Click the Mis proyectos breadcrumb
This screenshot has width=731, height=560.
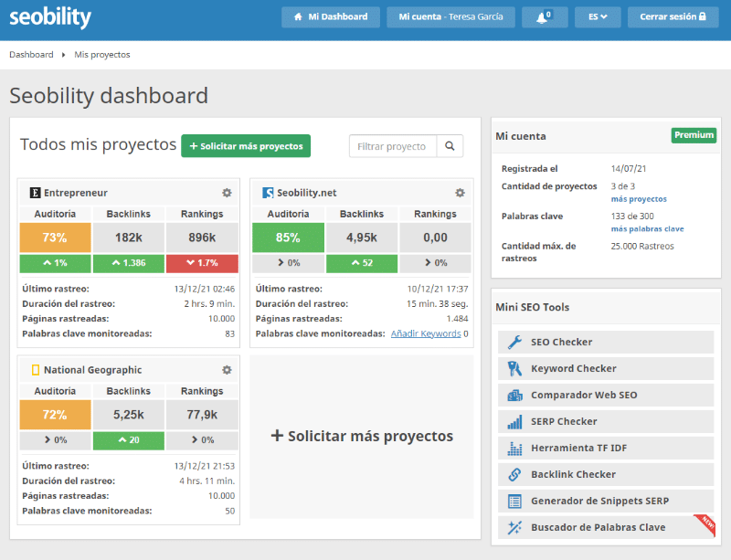(102, 55)
